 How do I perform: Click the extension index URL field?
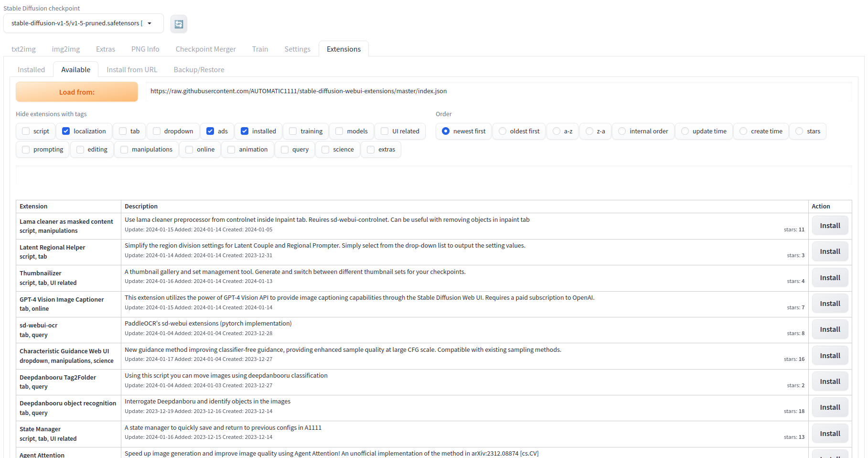click(x=499, y=91)
